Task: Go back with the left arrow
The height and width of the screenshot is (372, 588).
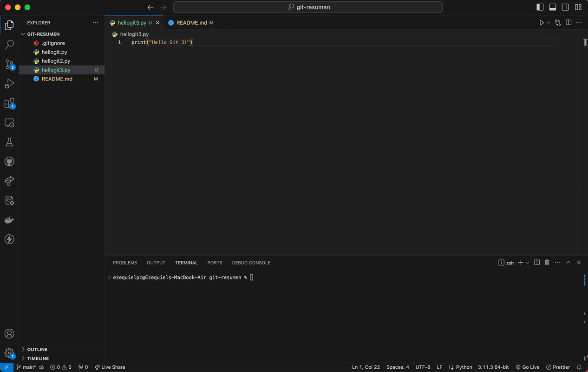Action: tap(150, 7)
